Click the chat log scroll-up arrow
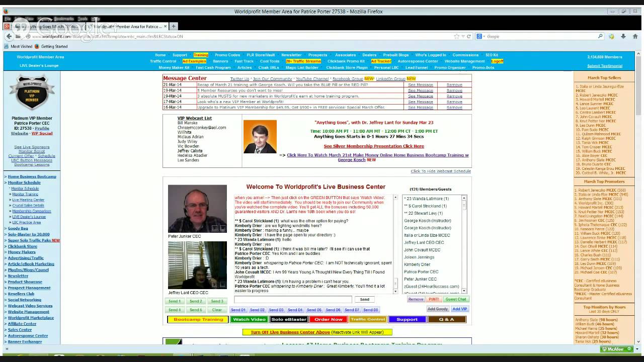 click(396, 198)
